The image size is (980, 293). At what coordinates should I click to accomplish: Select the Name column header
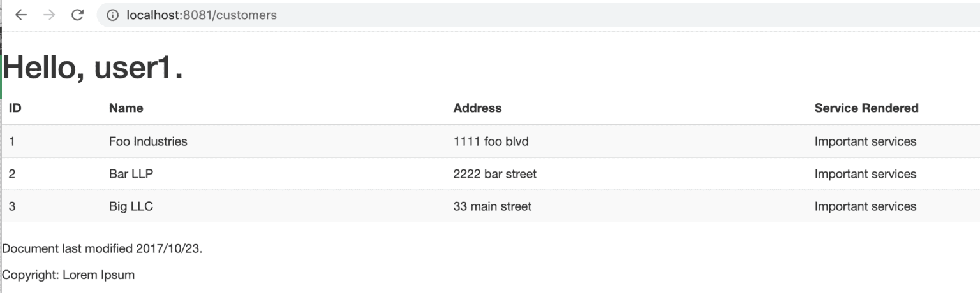(126, 108)
